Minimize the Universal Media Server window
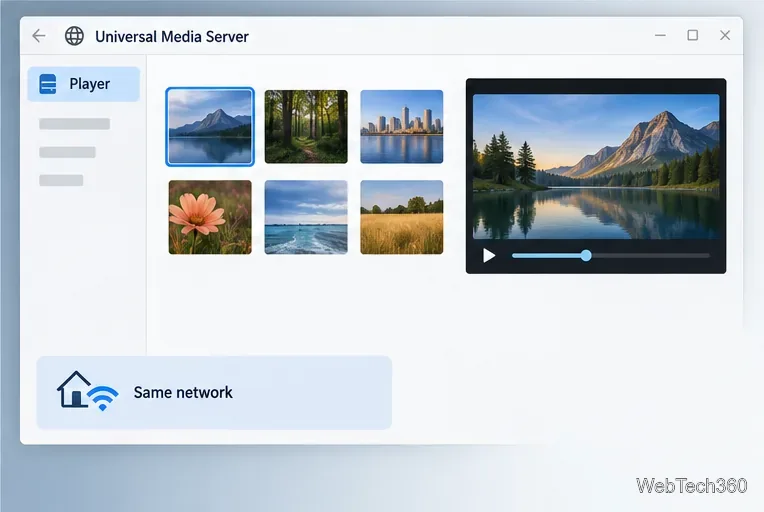The height and width of the screenshot is (512, 764). 660,36
